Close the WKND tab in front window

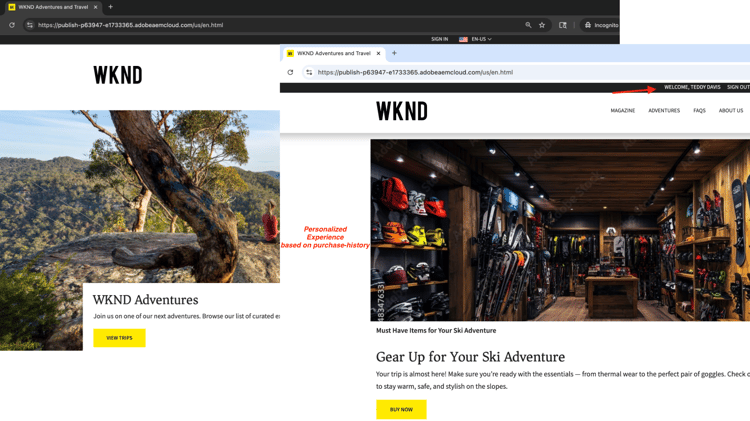coord(378,53)
